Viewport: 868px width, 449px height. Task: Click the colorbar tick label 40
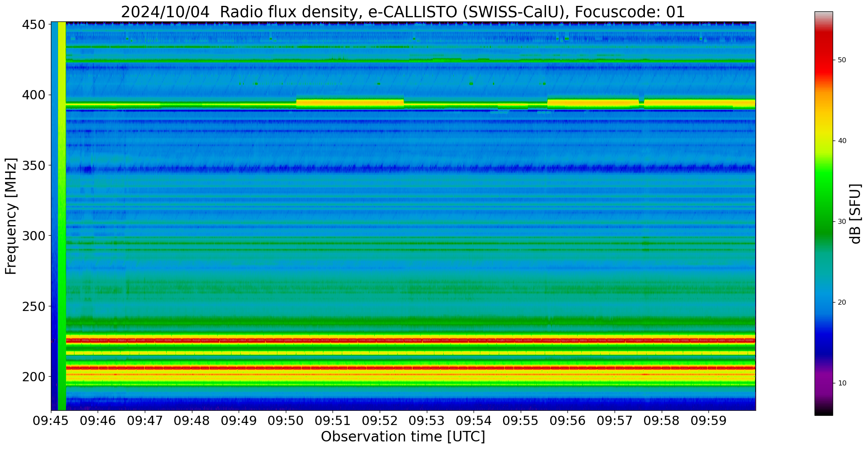click(x=842, y=141)
